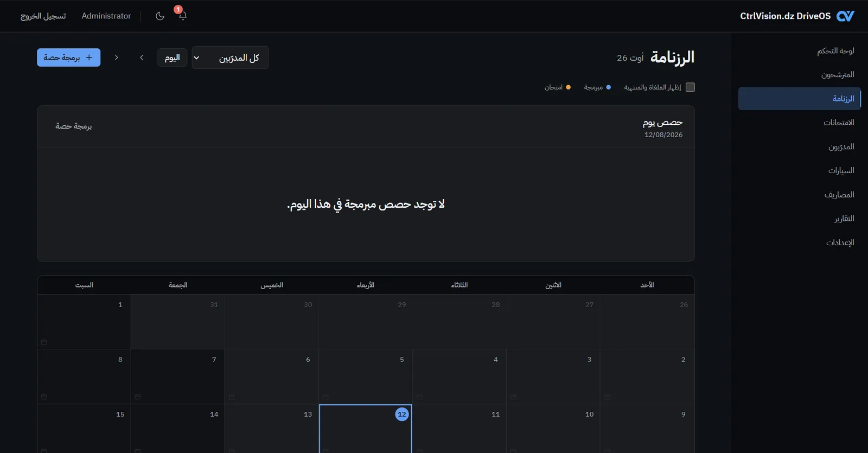Image resolution: width=868 pixels, height=453 pixels.
Task: Select day 14 in the calendar grid
Action: pyautogui.click(x=178, y=429)
